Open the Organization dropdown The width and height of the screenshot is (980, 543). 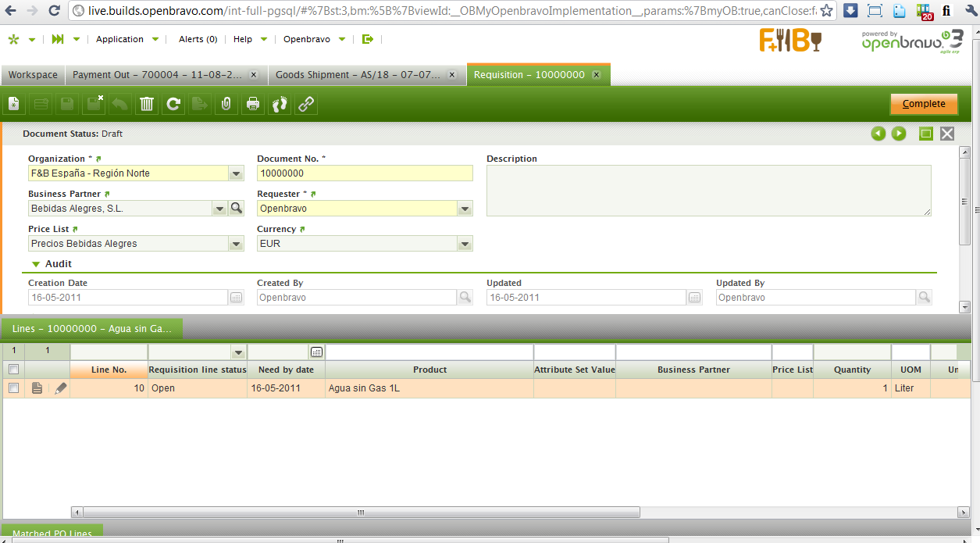point(236,173)
